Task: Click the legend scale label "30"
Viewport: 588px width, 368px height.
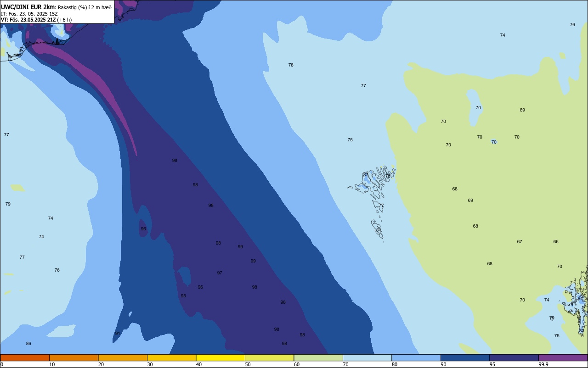Action: pyautogui.click(x=150, y=364)
